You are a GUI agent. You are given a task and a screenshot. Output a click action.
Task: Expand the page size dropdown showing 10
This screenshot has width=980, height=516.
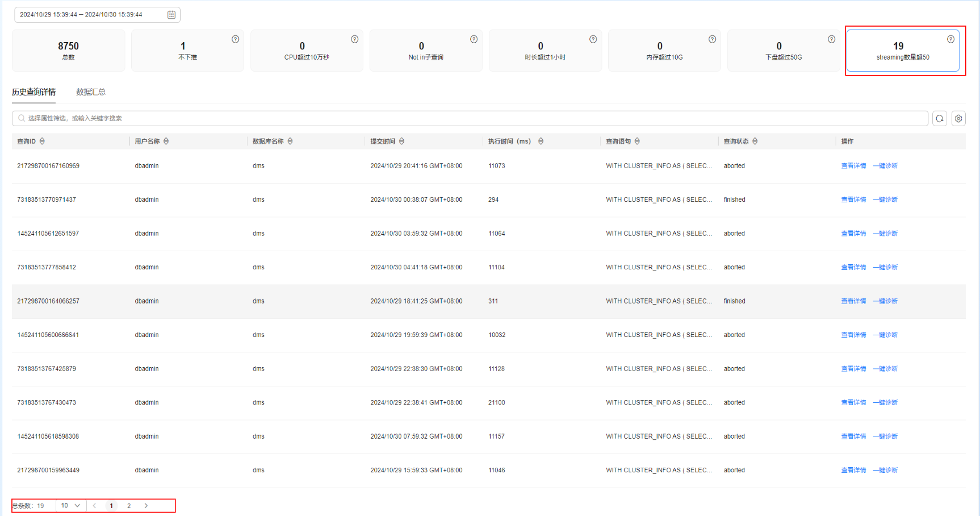tap(71, 506)
